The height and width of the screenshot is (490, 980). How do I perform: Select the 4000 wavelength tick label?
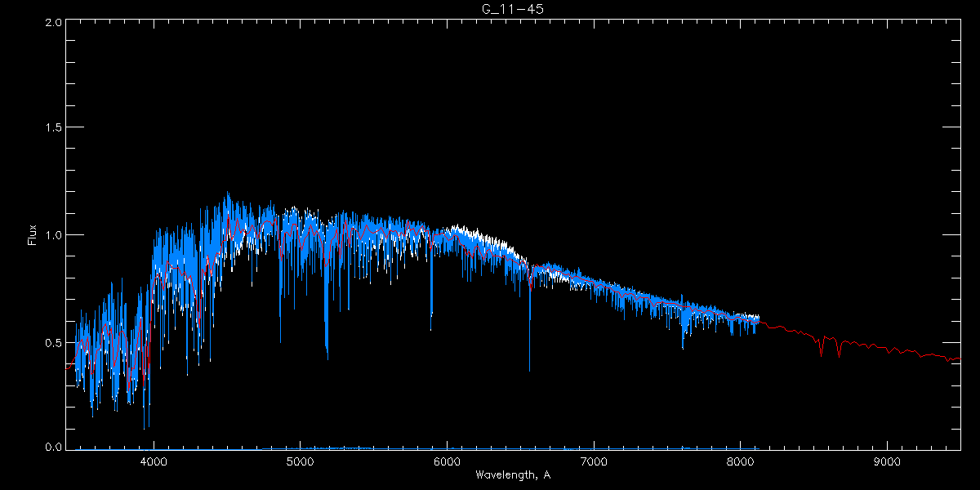pyautogui.click(x=154, y=461)
